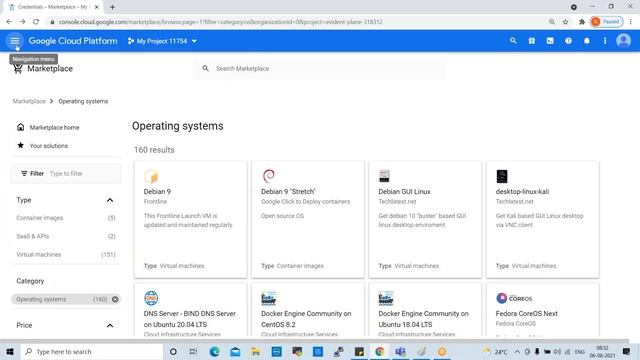The width and height of the screenshot is (640, 360).
Task: Open a new browser tab
Action: [x=112, y=7]
